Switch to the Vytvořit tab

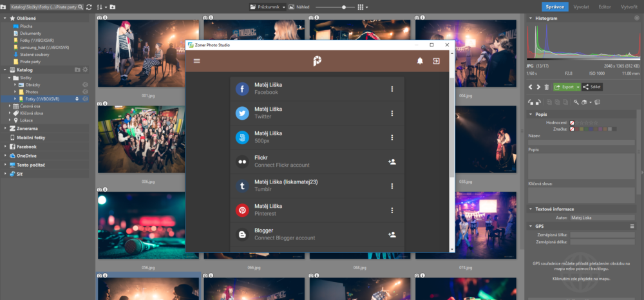[x=629, y=7]
